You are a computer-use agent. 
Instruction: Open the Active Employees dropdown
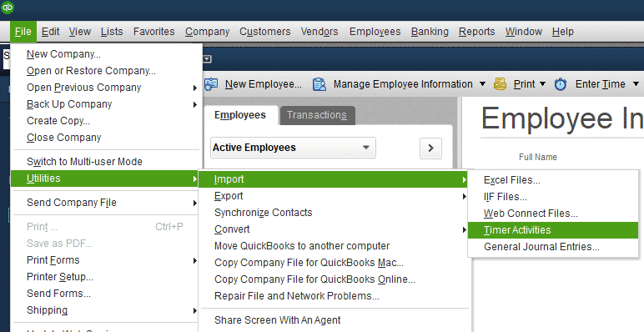point(293,148)
